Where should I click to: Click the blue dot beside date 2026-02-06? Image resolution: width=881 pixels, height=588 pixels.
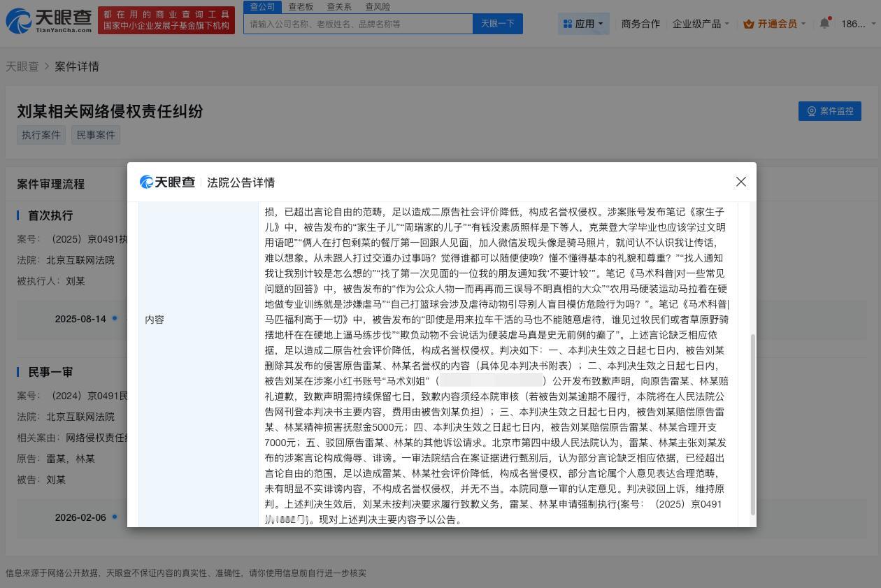pyautogui.click(x=114, y=517)
